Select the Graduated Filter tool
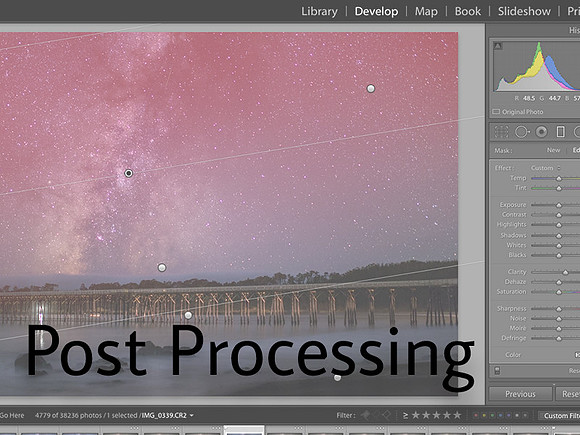 [x=561, y=132]
